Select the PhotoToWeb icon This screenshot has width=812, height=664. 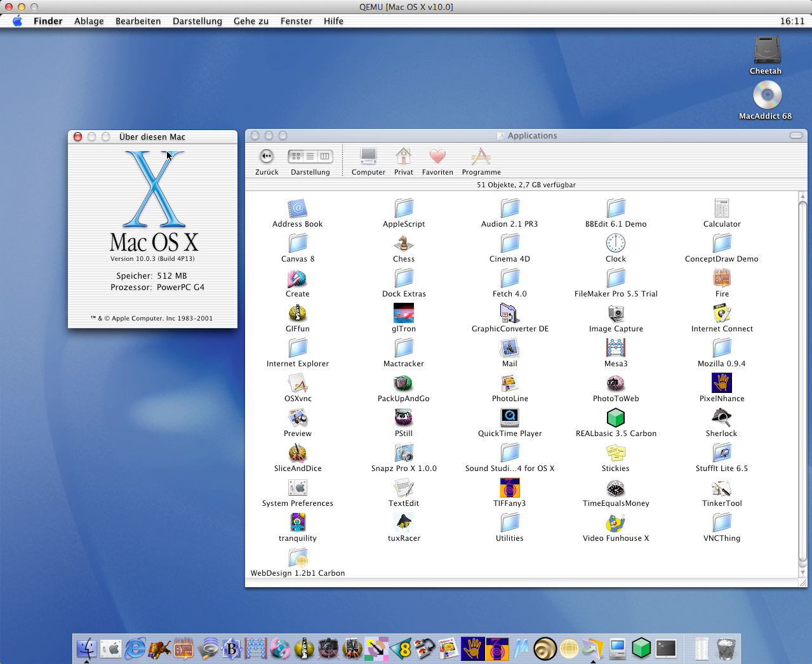click(616, 383)
